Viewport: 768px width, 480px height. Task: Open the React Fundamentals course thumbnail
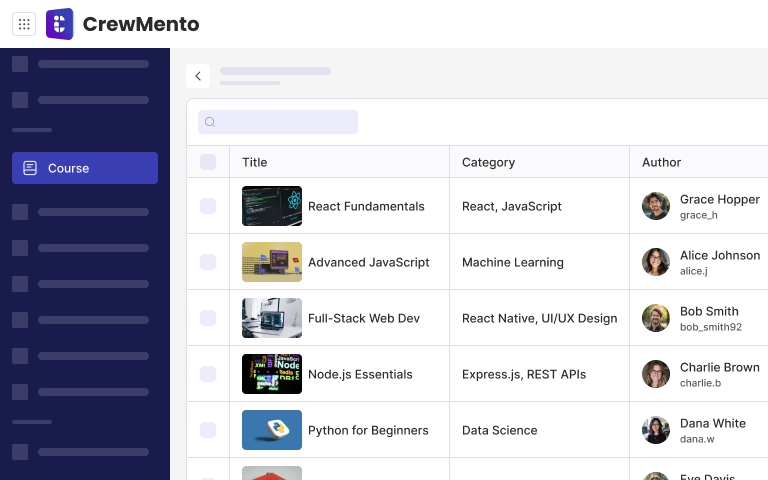(x=272, y=206)
